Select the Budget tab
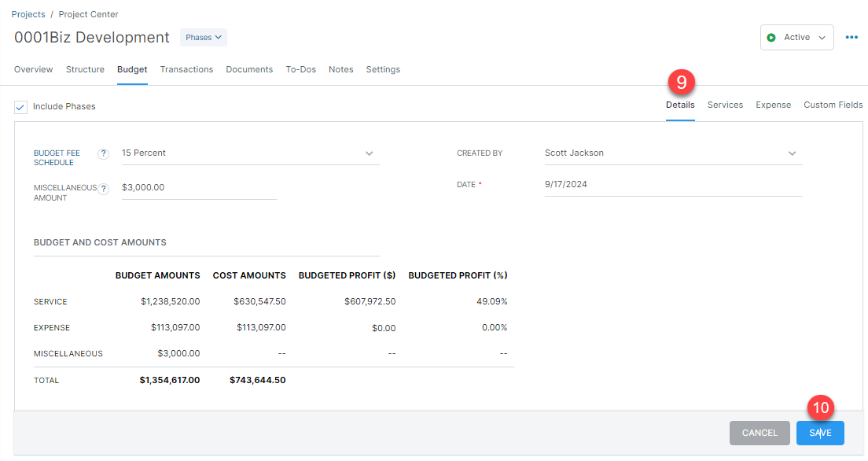The width and height of the screenshot is (868, 461). point(132,69)
